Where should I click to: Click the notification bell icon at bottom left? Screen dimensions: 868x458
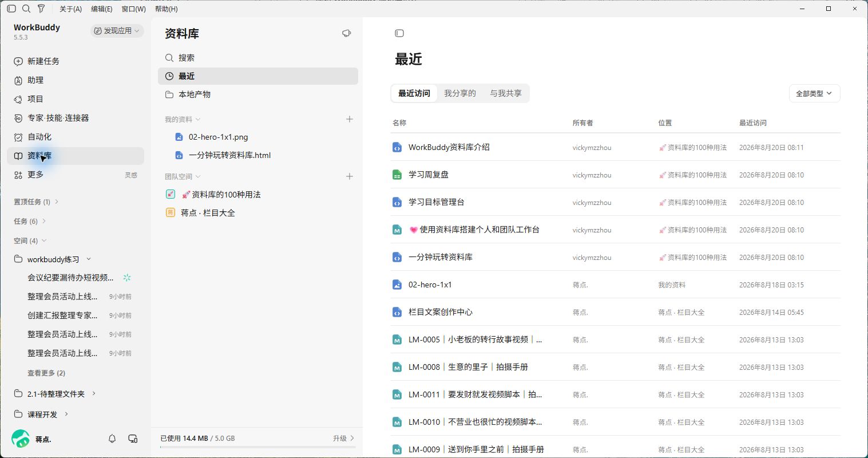point(112,439)
